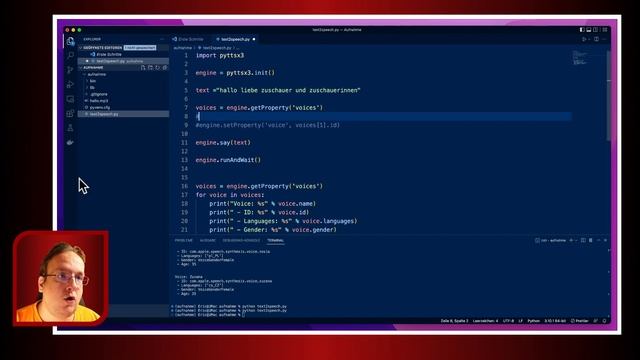Open the Extensions view
The image size is (640, 360).
(70, 113)
